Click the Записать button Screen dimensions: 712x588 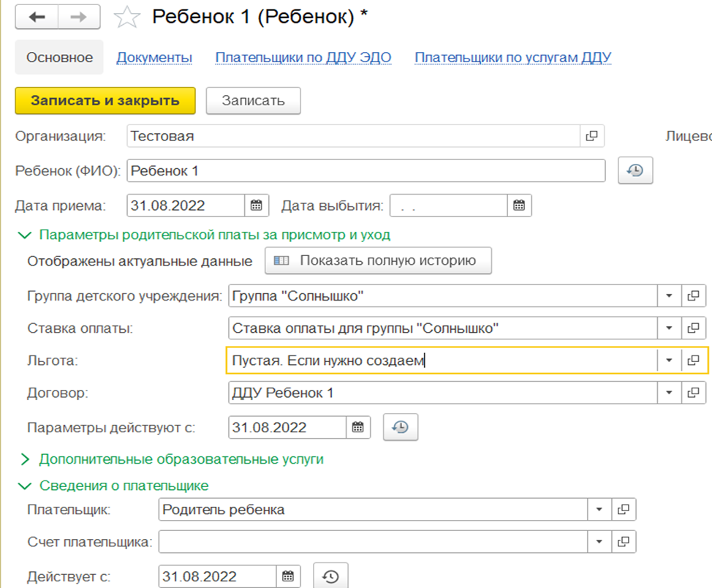pyautogui.click(x=254, y=100)
